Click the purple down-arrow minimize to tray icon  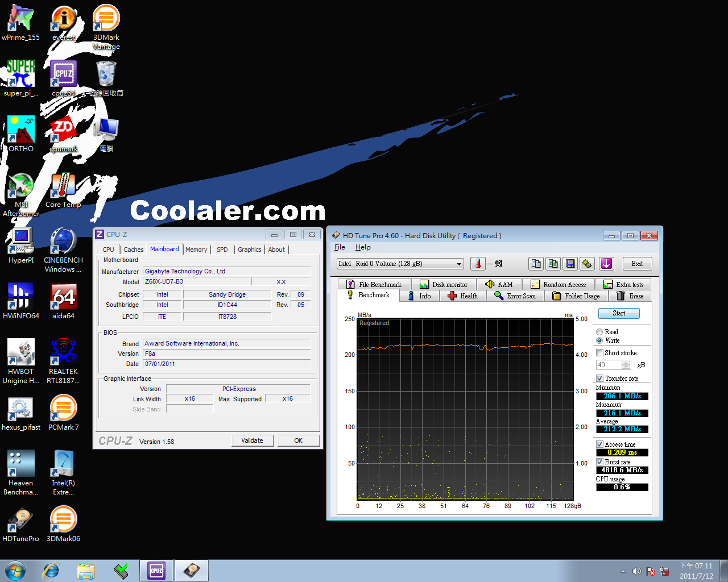(x=606, y=264)
